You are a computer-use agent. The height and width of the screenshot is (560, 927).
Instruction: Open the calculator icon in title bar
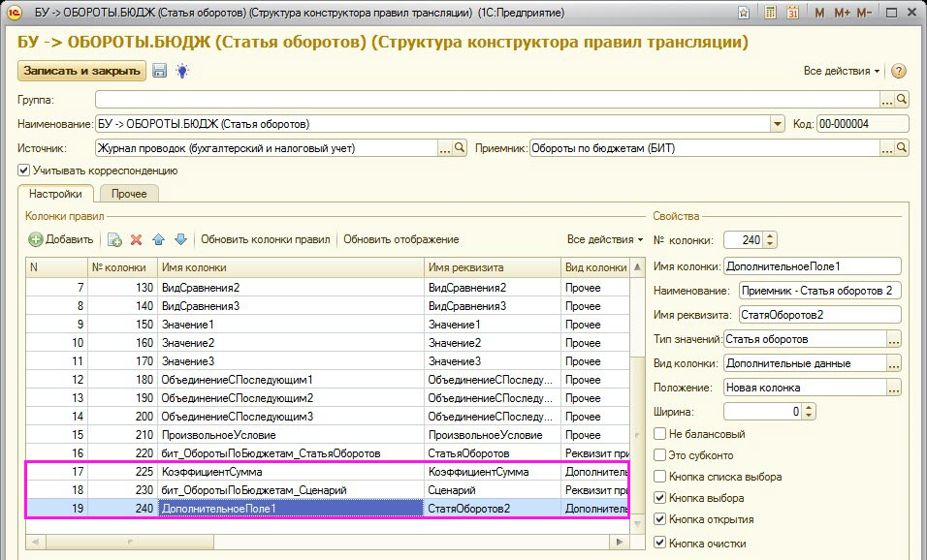770,13
